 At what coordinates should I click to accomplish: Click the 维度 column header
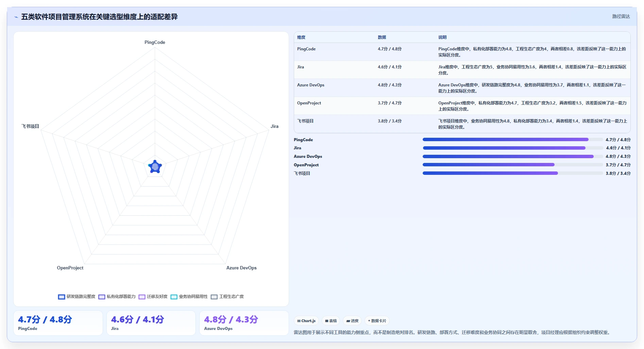(x=301, y=37)
